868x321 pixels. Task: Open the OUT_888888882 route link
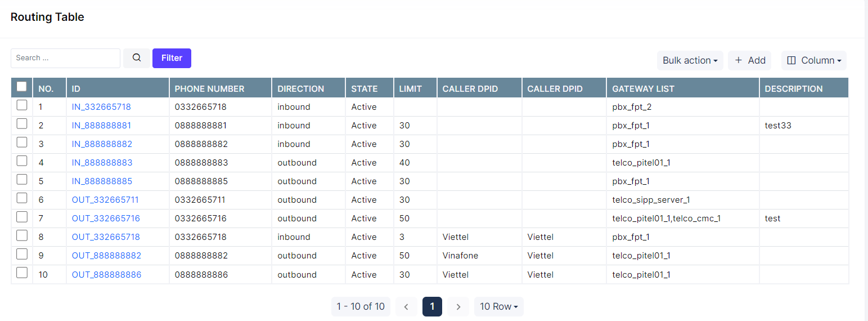pyautogui.click(x=106, y=256)
